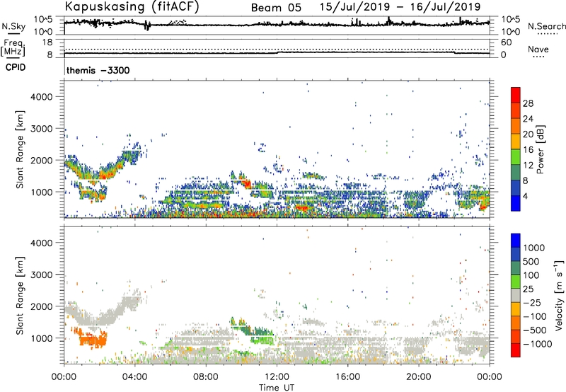Select the '2000' range tick on velocity panel

(42, 306)
